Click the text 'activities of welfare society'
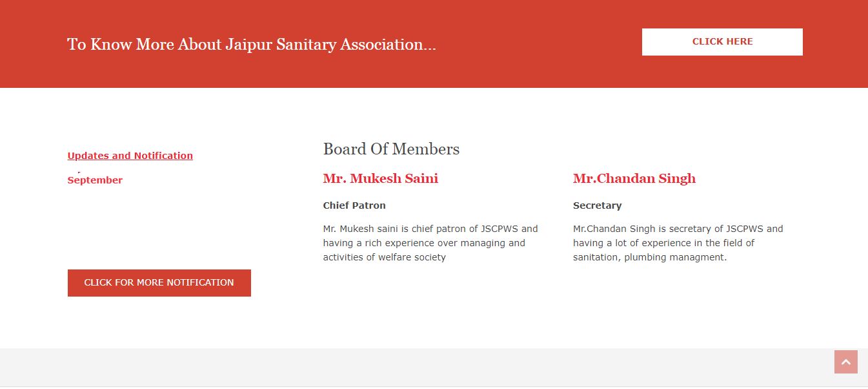 [x=384, y=257]
